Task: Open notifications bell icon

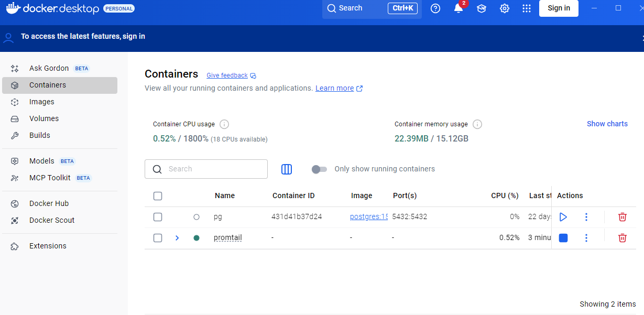Action: click(459, 8)
